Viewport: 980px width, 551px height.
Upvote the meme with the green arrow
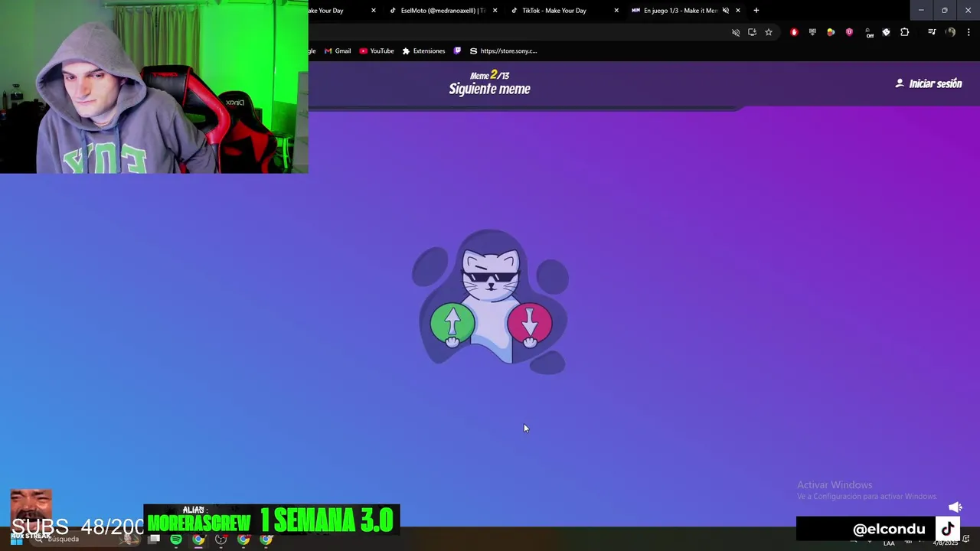(x=452, y=322)
